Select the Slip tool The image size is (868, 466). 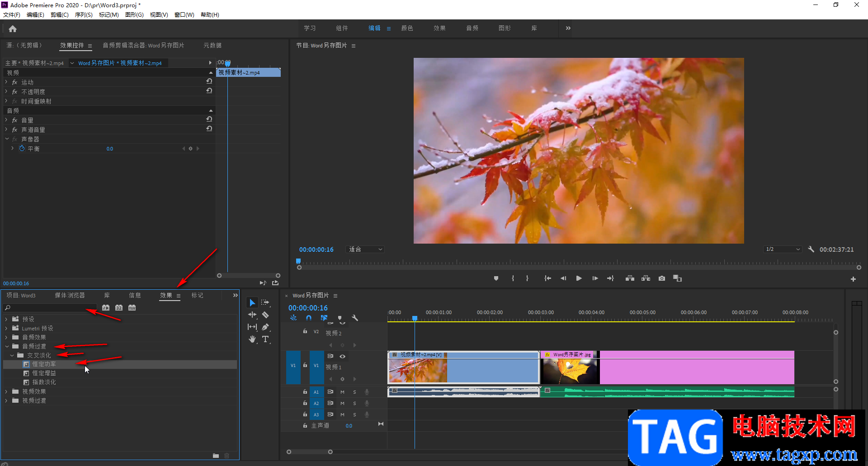click(252, 327)
